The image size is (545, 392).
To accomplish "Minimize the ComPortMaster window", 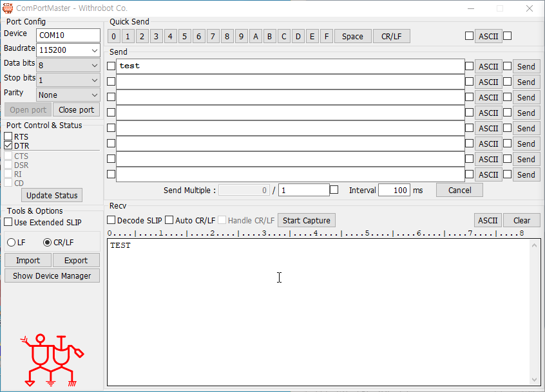I will [471, 8].
